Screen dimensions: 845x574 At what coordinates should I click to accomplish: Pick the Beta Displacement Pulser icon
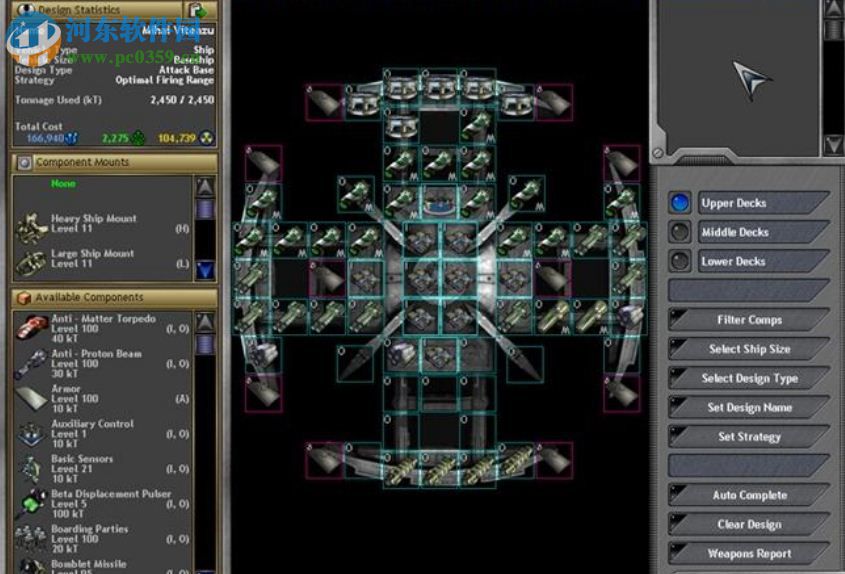pos(32,503)
